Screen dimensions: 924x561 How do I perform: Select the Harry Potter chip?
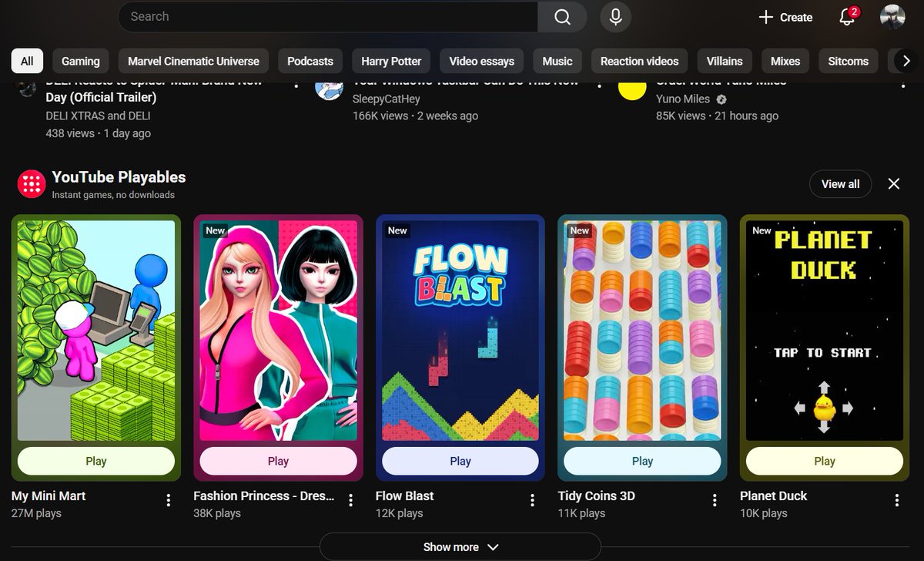pyautogui.click(x=391, y=61)
